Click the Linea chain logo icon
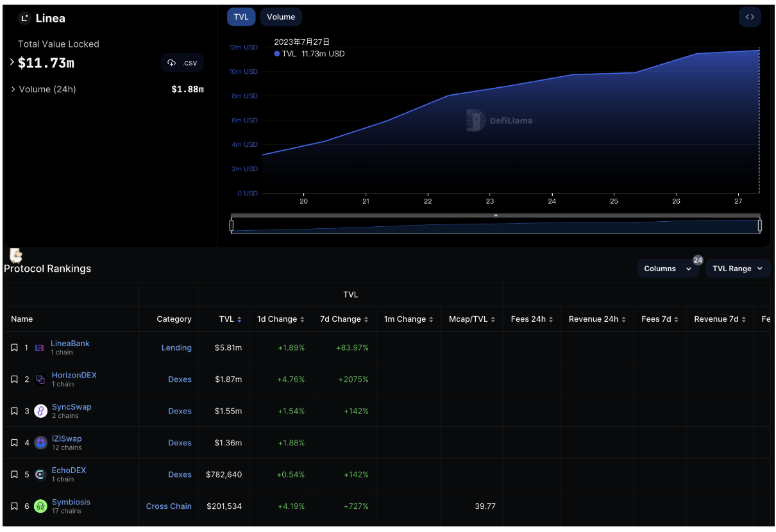This screenshot has height=532, width=776. click(25, 19)
